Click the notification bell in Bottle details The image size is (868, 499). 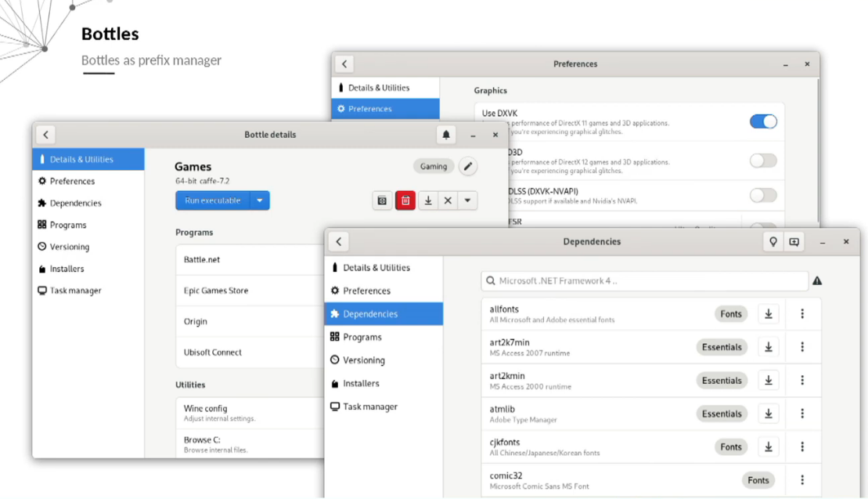coord(446,135)
